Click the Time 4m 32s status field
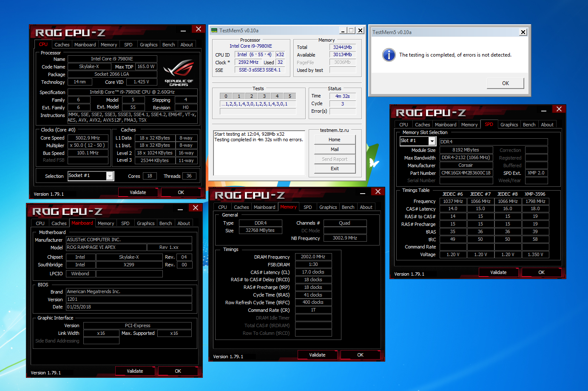Viewport: 588px width, 391px height. 342,96
